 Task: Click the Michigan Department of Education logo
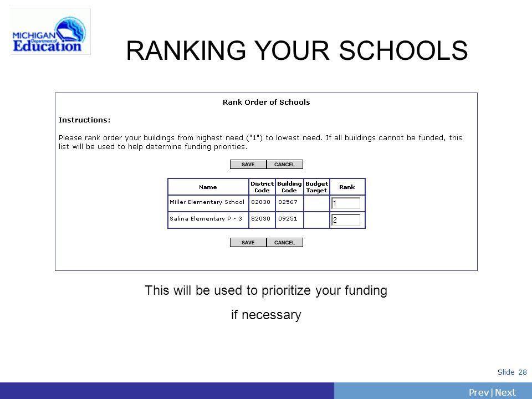(x=50, y=31)
